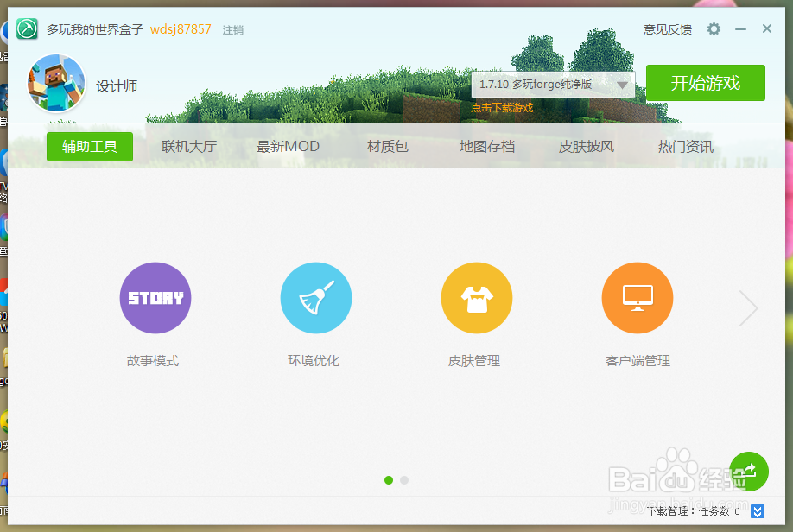This screenshot has height=532, width=793.
Task: Click 注销 to log out
Action: [x=233, y=30]
